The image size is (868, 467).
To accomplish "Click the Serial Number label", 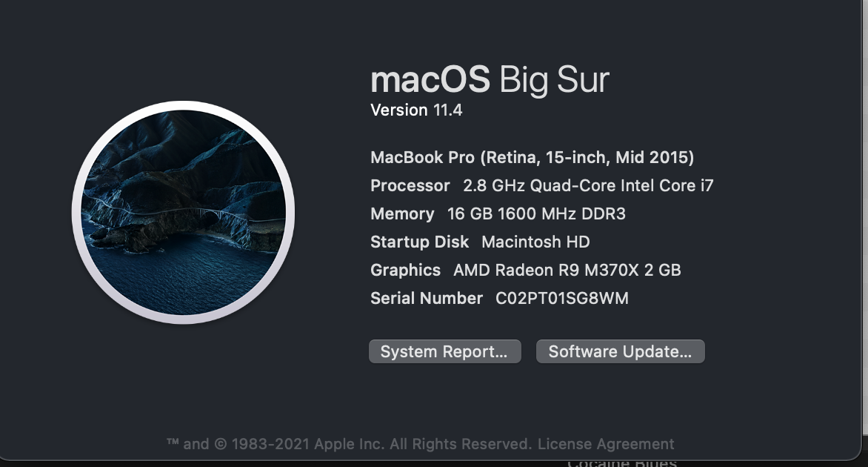I will click(426, 298).
